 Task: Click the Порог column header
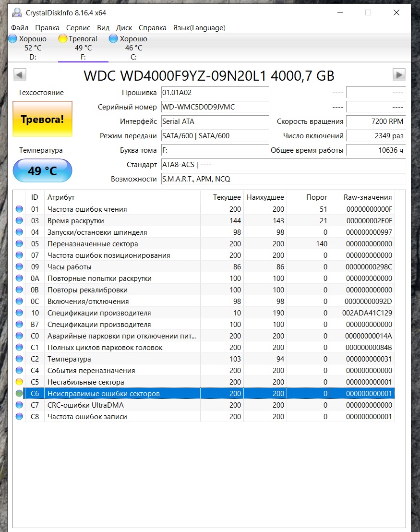[x=308, y=197]
